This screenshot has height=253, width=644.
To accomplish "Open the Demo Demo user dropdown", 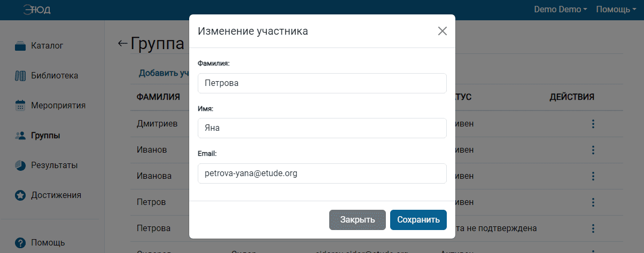I will [x=561, y=10].
